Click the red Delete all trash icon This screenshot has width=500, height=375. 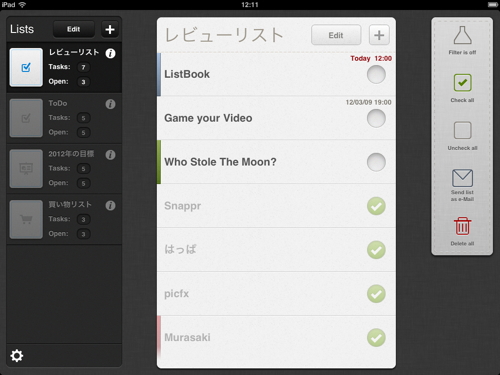pos(462,226)
